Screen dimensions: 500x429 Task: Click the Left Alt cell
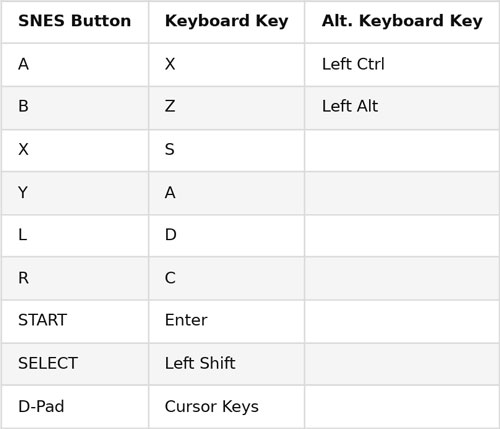tap(350, 106)
